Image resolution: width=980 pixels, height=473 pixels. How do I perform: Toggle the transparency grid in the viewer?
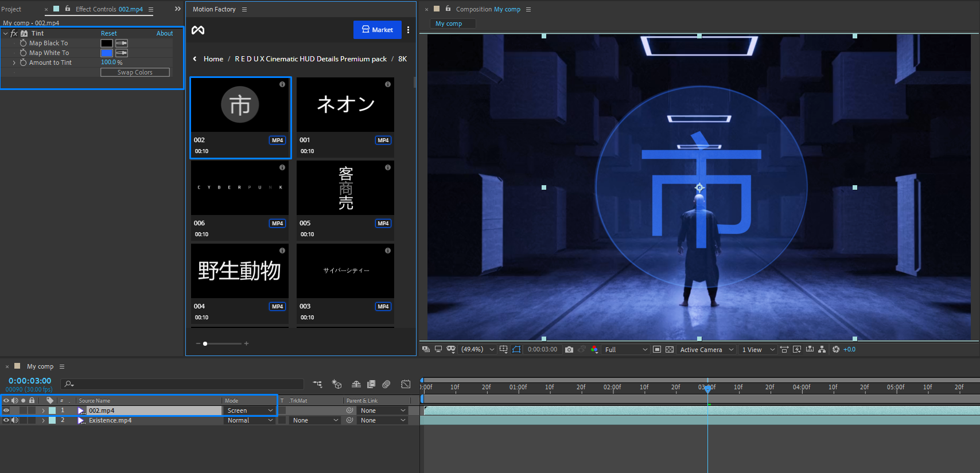pyautogui.click(x=669, y=350)
